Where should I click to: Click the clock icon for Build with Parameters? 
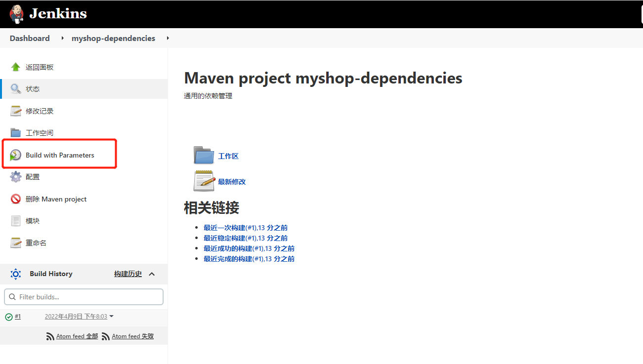(16, 155)
